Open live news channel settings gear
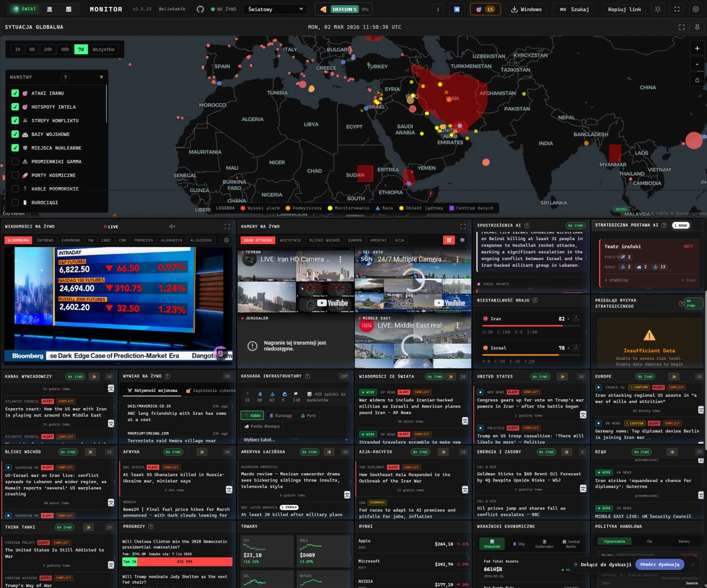 [x=226, y=240]
